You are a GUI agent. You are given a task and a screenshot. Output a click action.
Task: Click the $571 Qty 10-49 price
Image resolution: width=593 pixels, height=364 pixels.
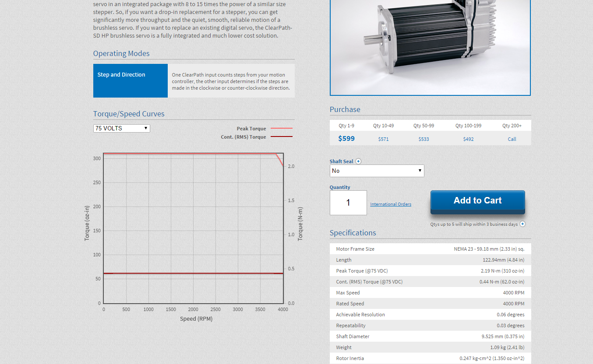point(383,139)
